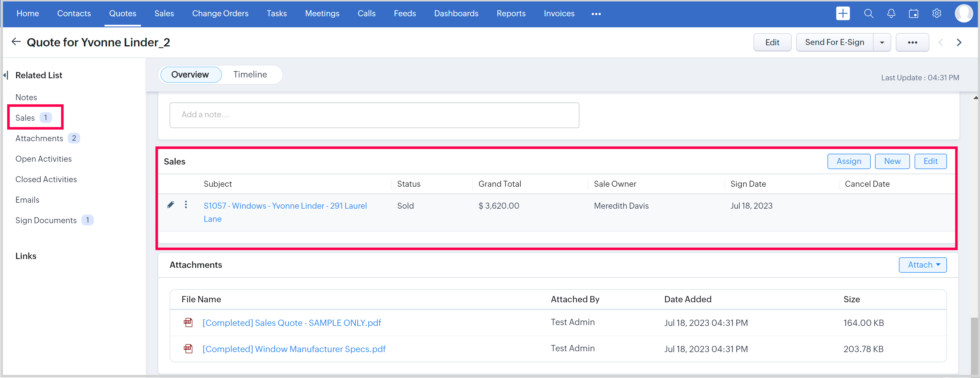Open the search magnifier icon

point(868,13)
